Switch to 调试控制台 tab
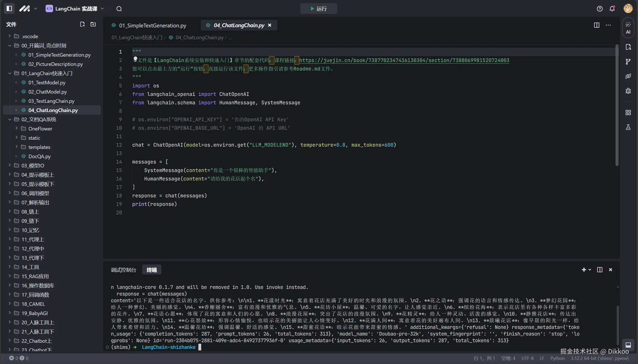This screenshot has height=364, width=638. pyautogui.click(x=123, y=270)
